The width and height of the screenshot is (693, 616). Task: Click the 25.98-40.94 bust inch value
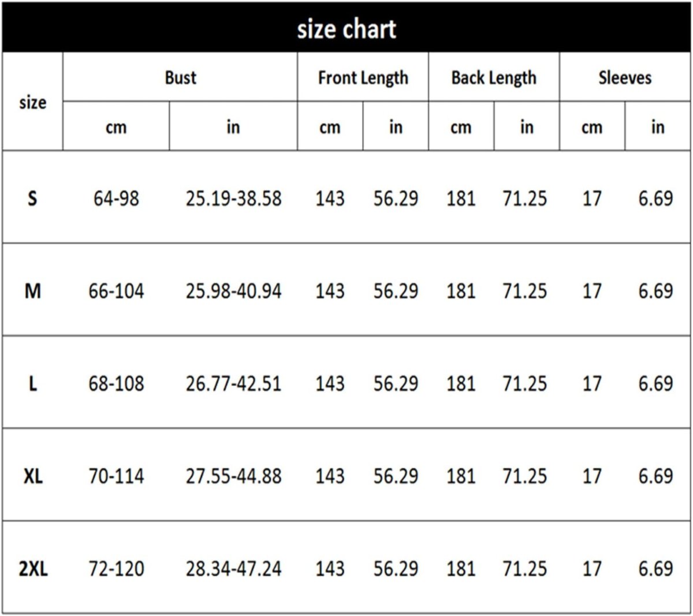[233, 291]
